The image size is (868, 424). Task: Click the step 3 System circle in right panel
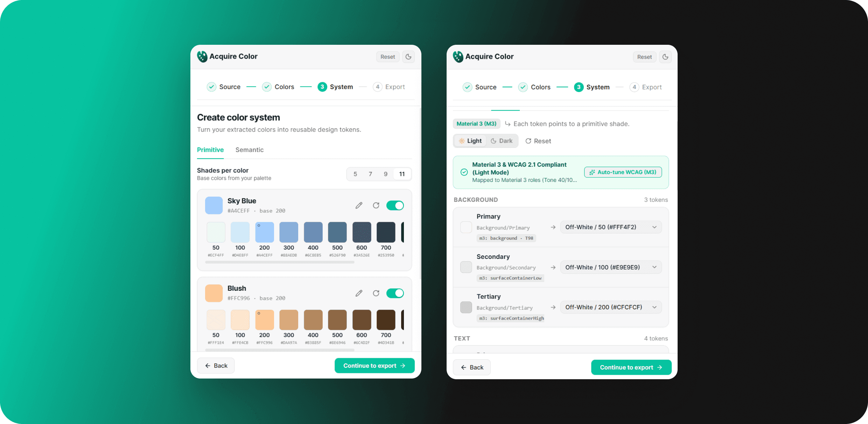579,87
